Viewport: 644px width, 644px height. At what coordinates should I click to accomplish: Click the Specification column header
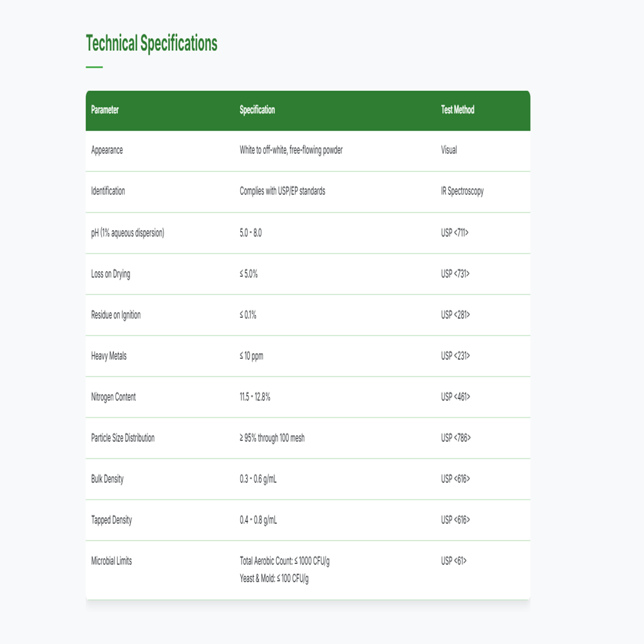pos(257,110)
